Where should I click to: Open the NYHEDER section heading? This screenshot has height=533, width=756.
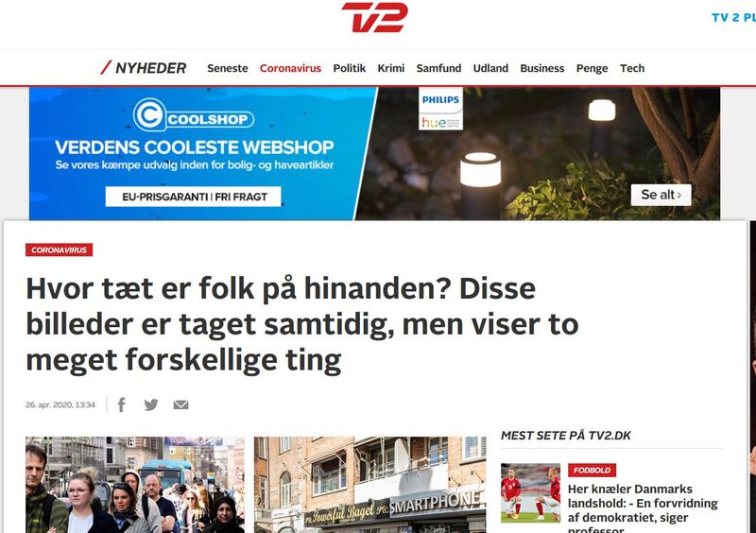point(144,68)
